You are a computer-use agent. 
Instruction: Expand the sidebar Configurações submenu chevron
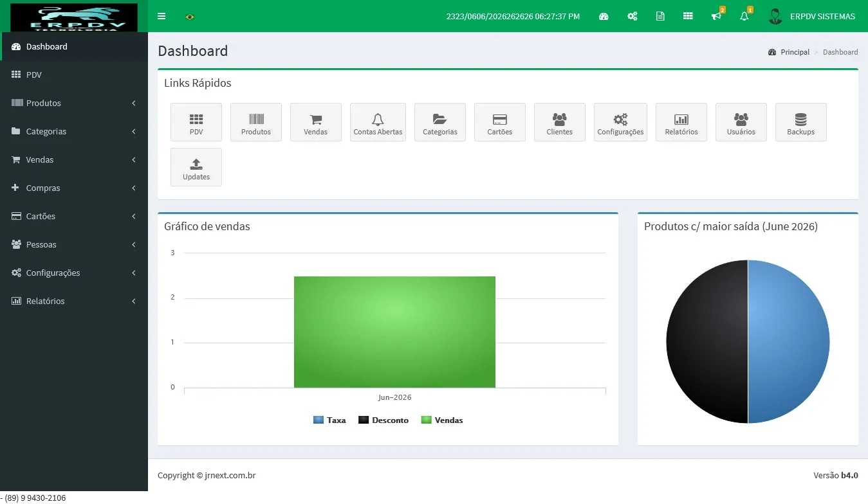click(x=134, y=273)
